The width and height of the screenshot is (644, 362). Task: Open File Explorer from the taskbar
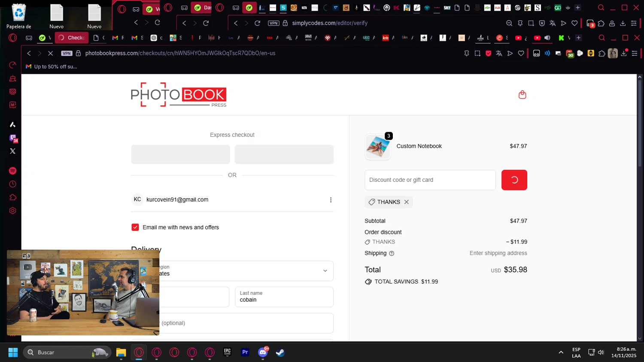[x=121, y=353]
